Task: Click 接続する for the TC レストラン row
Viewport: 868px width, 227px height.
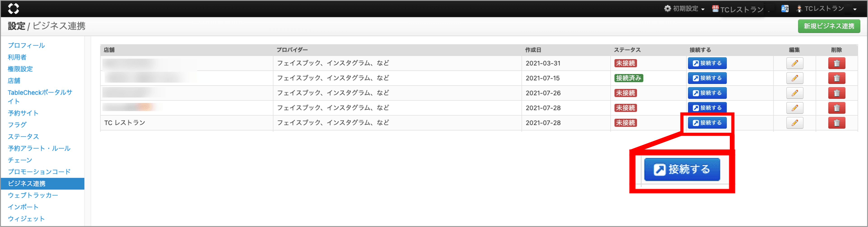Action: point(707,123)
